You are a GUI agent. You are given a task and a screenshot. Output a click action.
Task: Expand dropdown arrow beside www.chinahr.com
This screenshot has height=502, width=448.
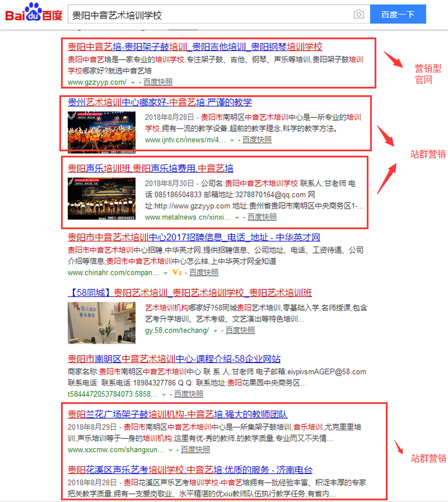tap(165, 273)
